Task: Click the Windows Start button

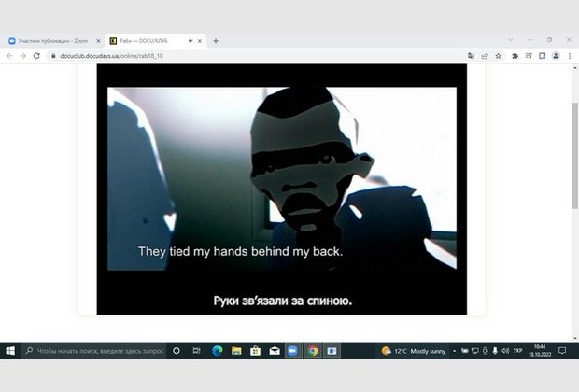Action: tap(10, 351)
